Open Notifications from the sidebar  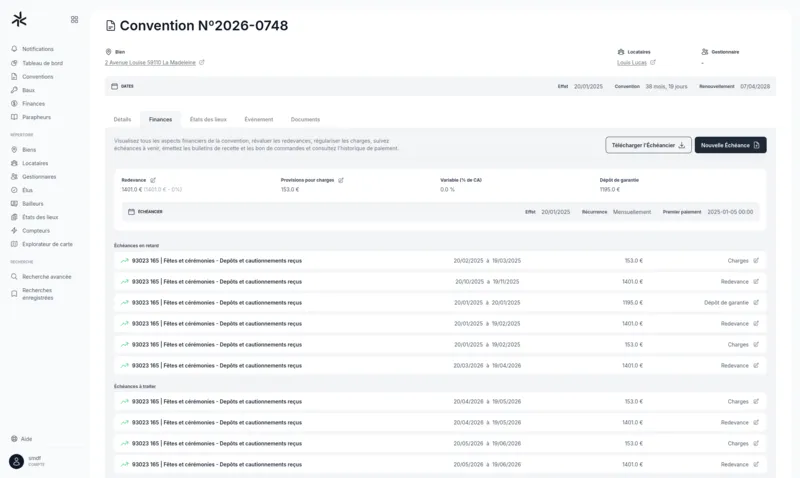[37, 49]
